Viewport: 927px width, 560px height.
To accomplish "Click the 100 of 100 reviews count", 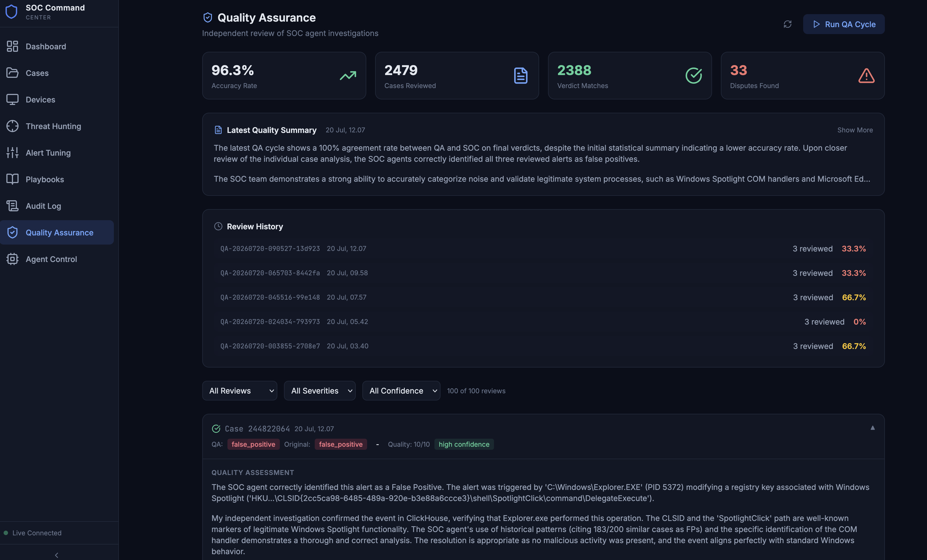I will click(x=476, y=391).
